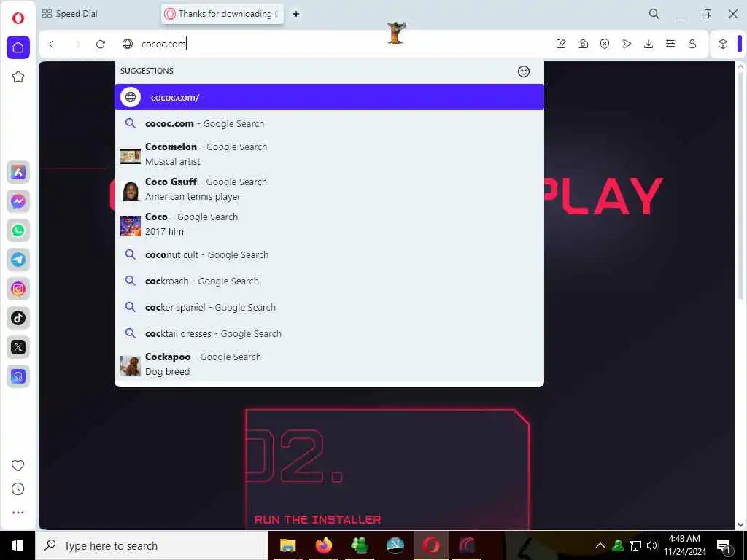The width and height of the screenshot is (747, 560).
Task: Open the Opera menu logo
Action: click(x=18, y=18)
